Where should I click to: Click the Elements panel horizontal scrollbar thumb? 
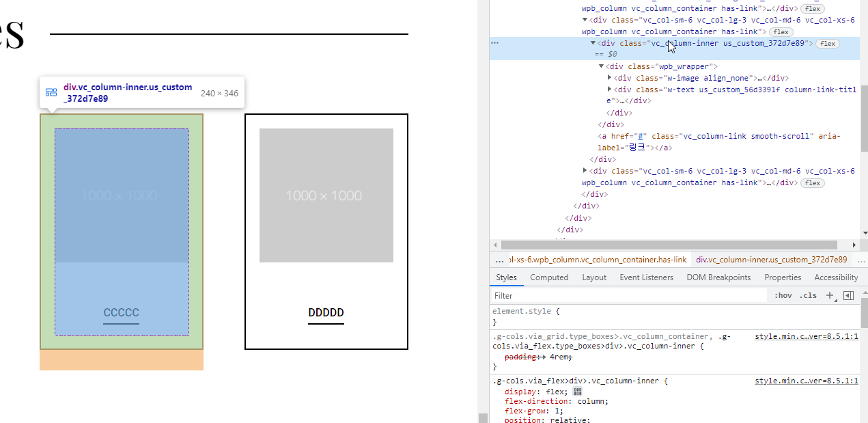tap(669, 245)
